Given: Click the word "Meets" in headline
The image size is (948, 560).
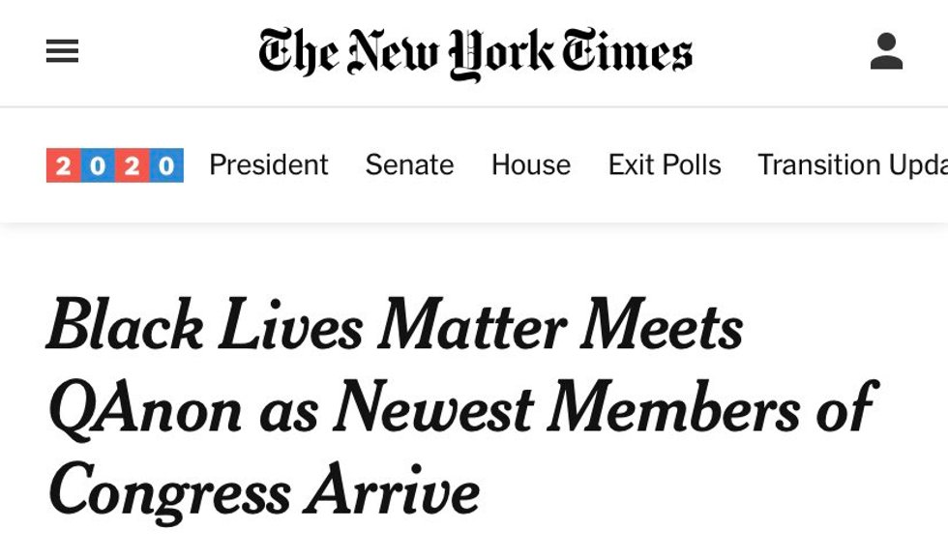Looking at the screenshot, I should (x=662, y=325).
